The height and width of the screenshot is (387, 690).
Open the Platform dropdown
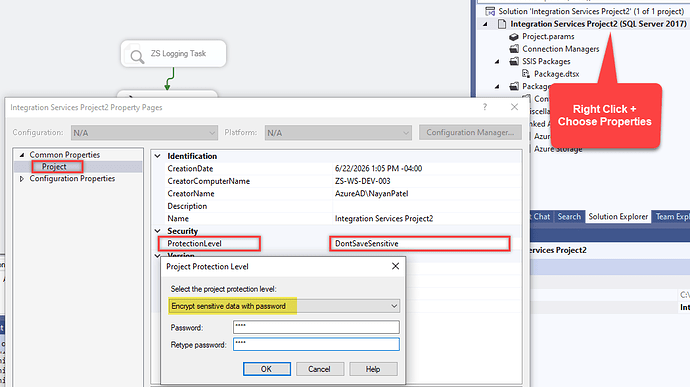click(405, 133)
